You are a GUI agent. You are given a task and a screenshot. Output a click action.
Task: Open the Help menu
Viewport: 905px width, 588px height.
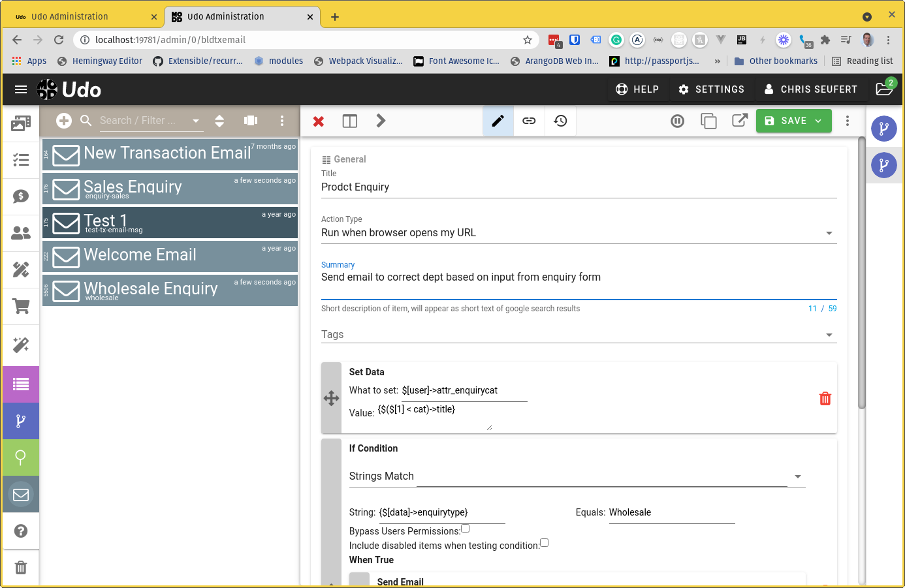coord(638,89)
